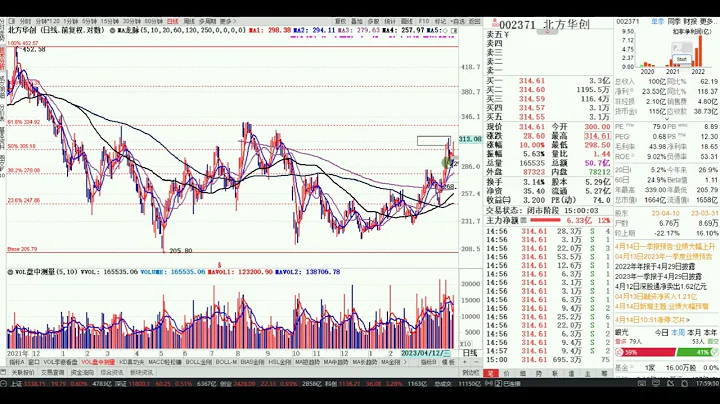Select the 指标A tab
The width and height of the screenshot is (720, 404).
click(x=17, y=362)
